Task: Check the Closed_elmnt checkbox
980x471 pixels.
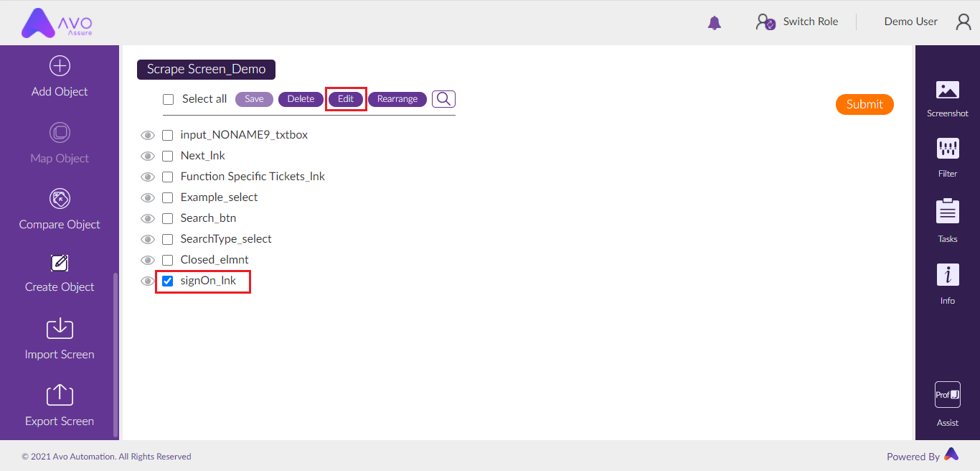Action: point(167,260)
